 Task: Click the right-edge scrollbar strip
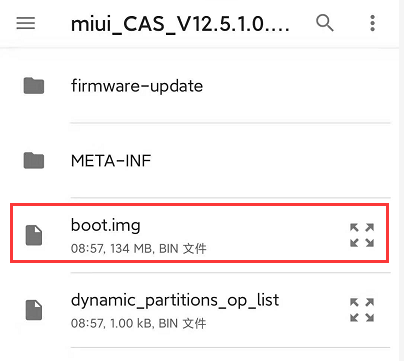coord(401,180)
